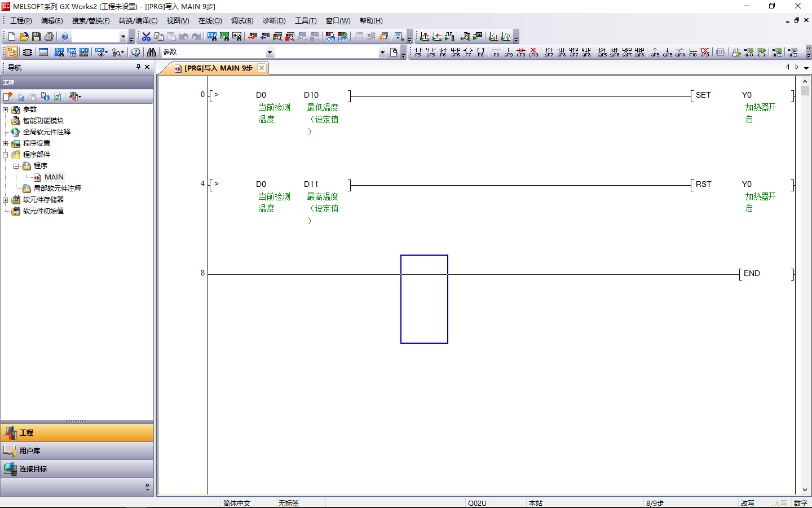Collapse the 程序部件 tree node
The height and width of the screenshot is (508, 812).
tap(6, 155)
